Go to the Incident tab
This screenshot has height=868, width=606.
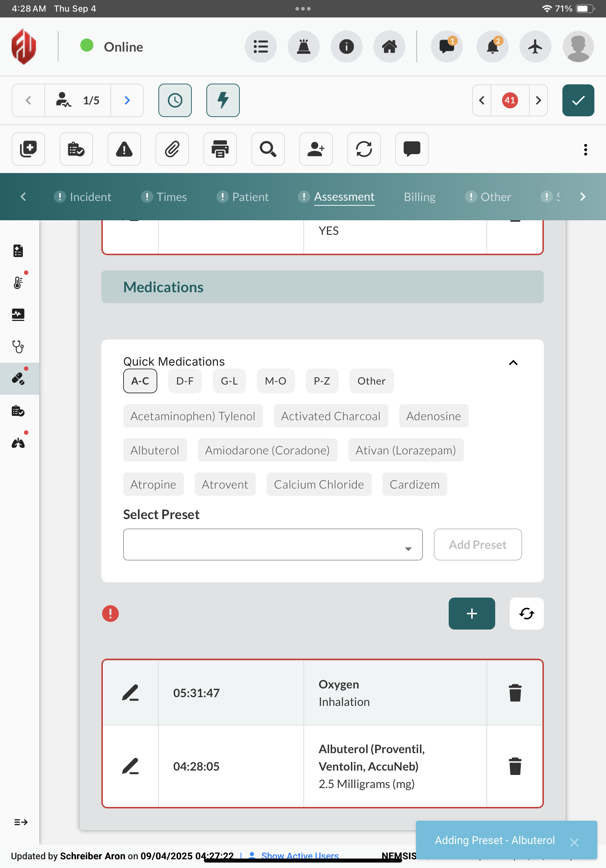tap(90, 197)
